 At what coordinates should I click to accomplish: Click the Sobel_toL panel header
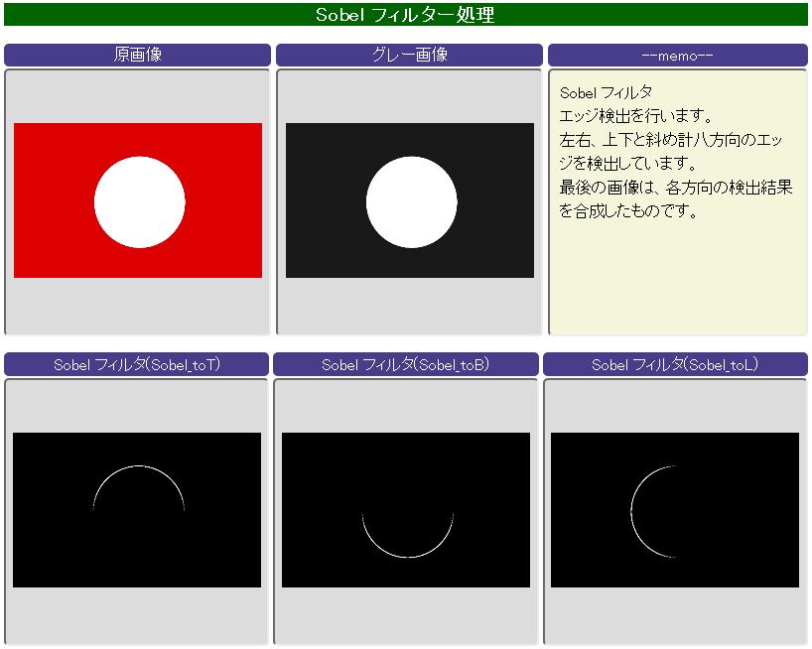tap(675, 364)
